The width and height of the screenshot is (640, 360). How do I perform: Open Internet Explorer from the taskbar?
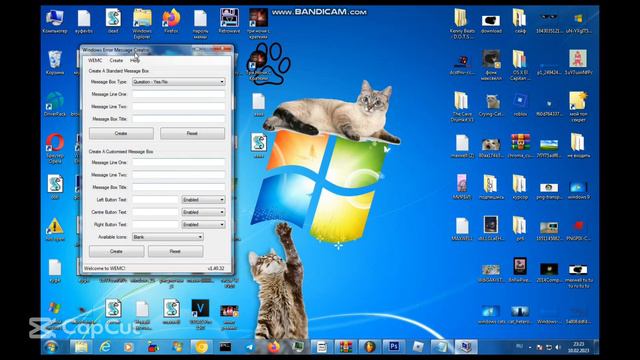(105, 347)
